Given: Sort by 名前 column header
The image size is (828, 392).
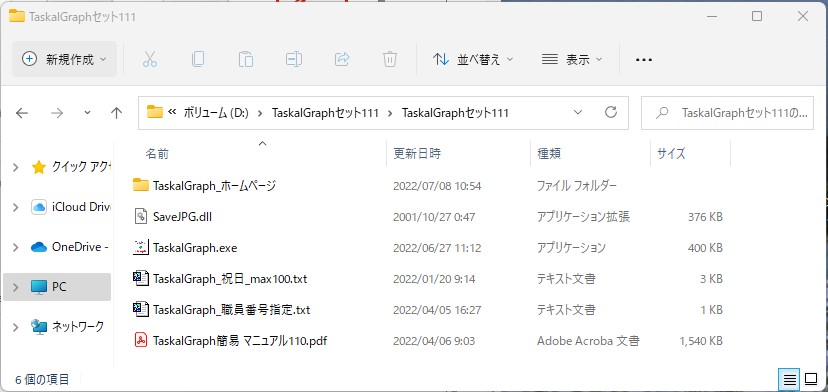Looking at the screenshot, I should (157, 154).
